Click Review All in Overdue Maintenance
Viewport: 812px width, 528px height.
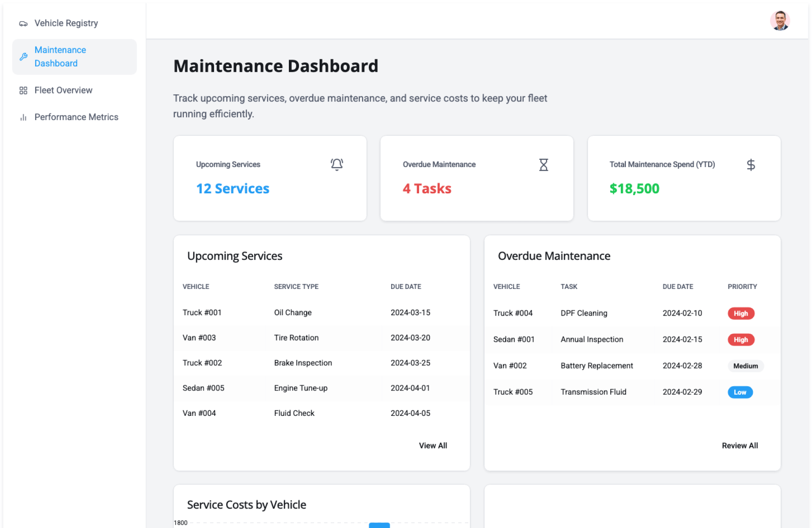tap(740, 445)
